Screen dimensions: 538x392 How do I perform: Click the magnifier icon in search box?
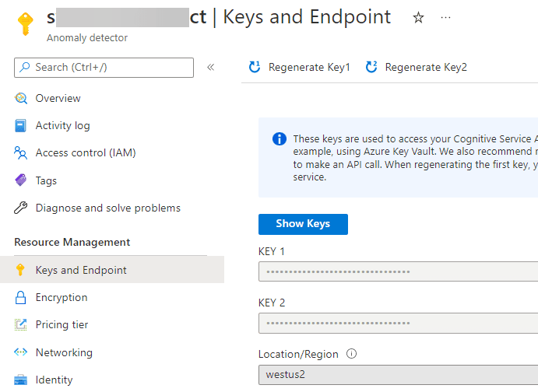tap(24, 67)
